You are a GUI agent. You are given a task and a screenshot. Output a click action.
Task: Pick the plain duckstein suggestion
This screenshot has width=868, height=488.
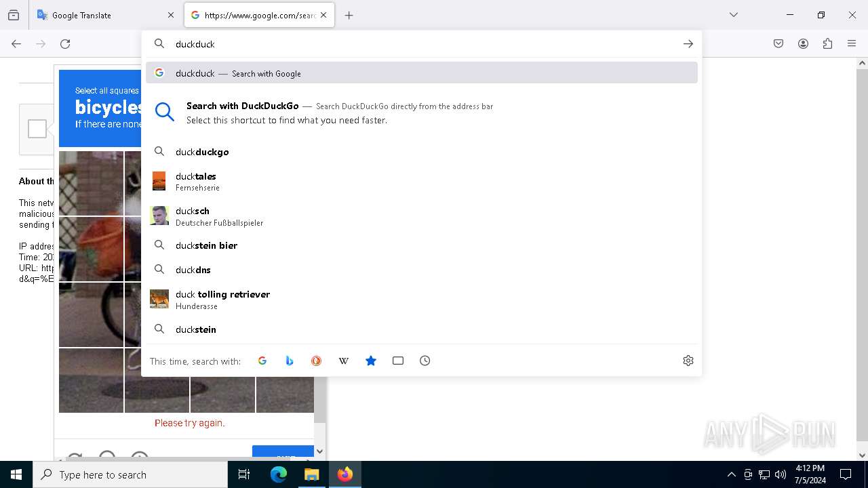coord(422,329)
